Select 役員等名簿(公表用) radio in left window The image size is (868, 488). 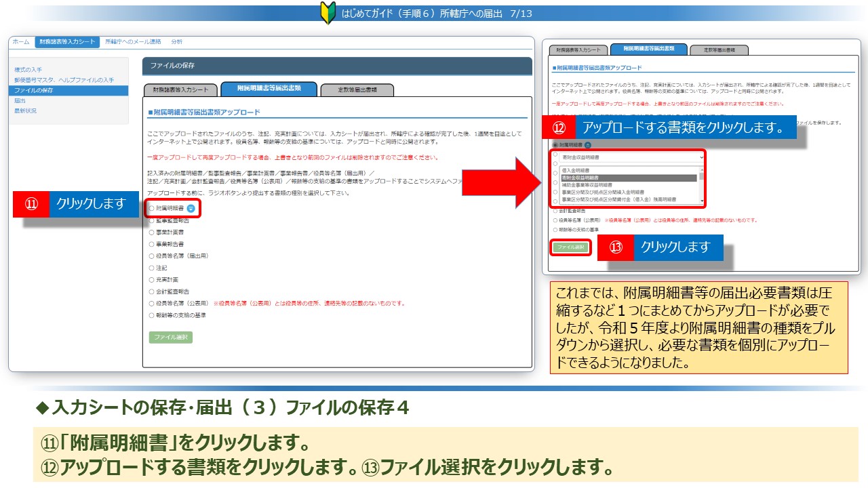[151, 303]
